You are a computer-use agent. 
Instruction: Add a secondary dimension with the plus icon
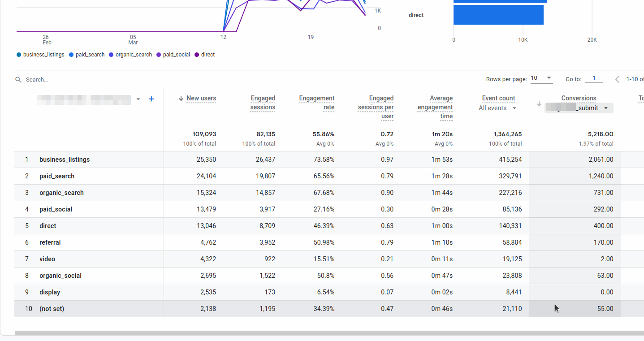pyautogui.click(x=151, y=99)
